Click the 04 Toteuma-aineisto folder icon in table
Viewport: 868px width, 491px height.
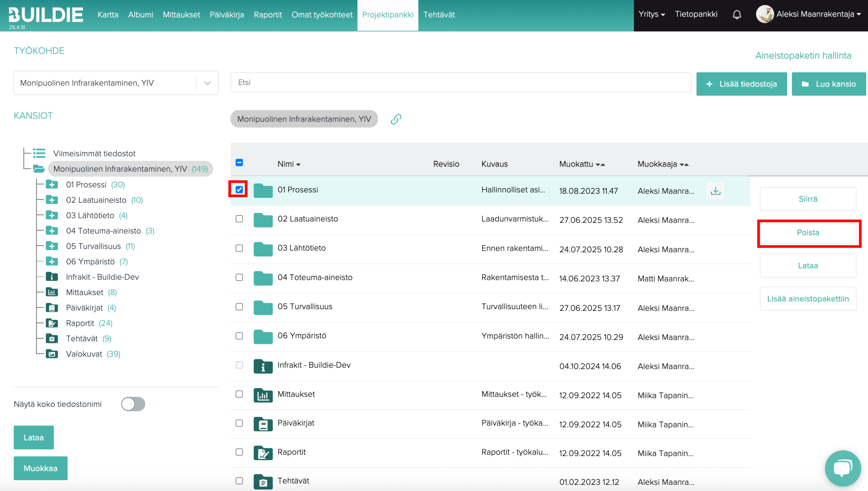point(263,278)
